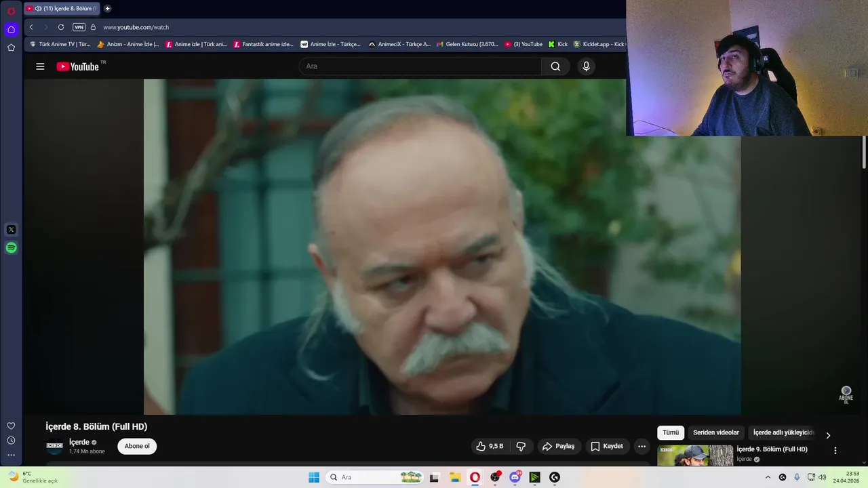Image resolution: width=868 pixels, height=488 pixels.
Task: Click the page vertical scrollbar thumb
Action: [864, 152]
